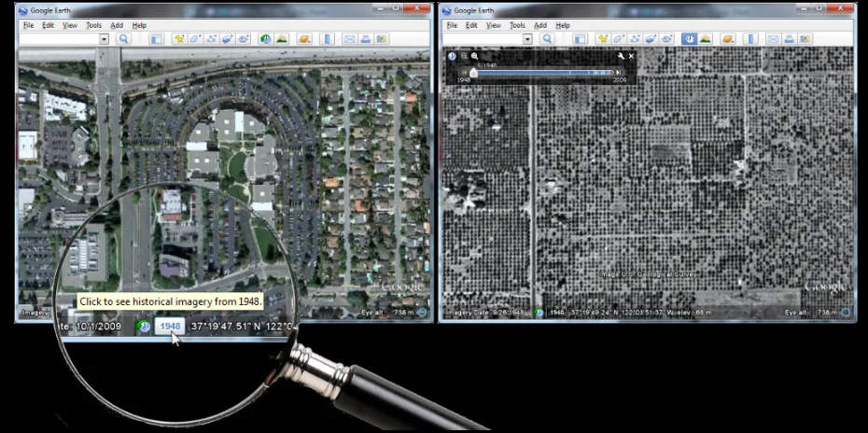Step time slider forward to next image
Screen dimensions: 868x433
coord(619,73)
